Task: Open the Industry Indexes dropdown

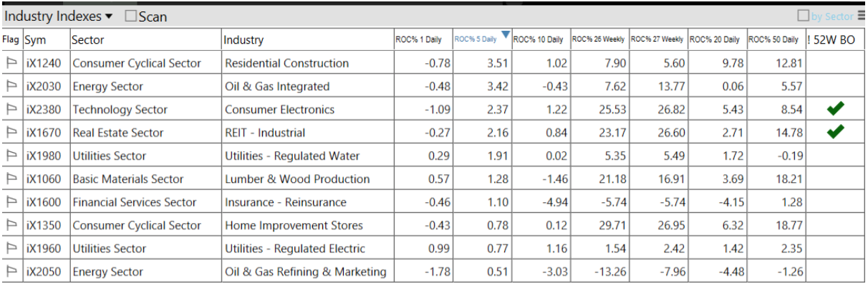Action: pos(59,16)
